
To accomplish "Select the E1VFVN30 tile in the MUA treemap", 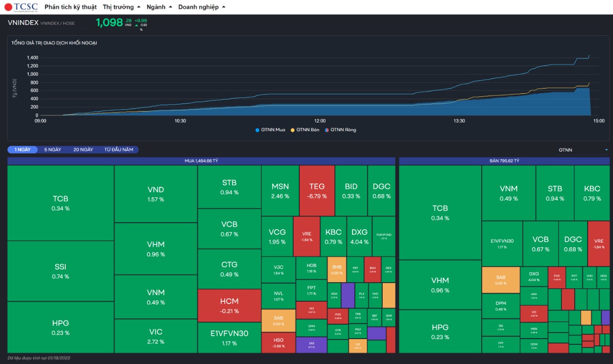I will tap(229, 338).
